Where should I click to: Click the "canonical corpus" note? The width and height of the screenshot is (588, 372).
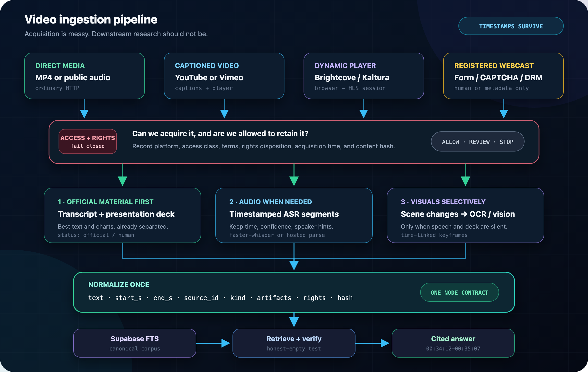pyautogui.click(x=135, y=349)
